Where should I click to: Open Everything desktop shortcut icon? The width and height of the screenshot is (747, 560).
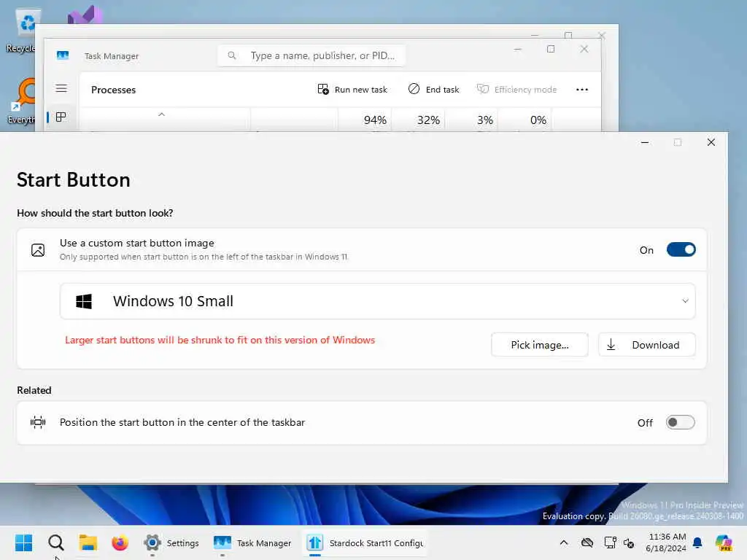(22, 101)
